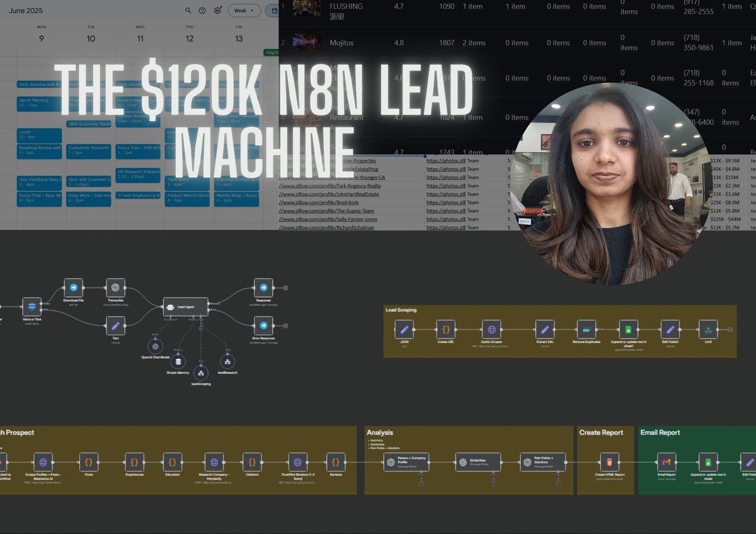The image size is (756, 534).
Task: Add a node after the Limit node
Action: pyautogui.click(x=730, y=329)
